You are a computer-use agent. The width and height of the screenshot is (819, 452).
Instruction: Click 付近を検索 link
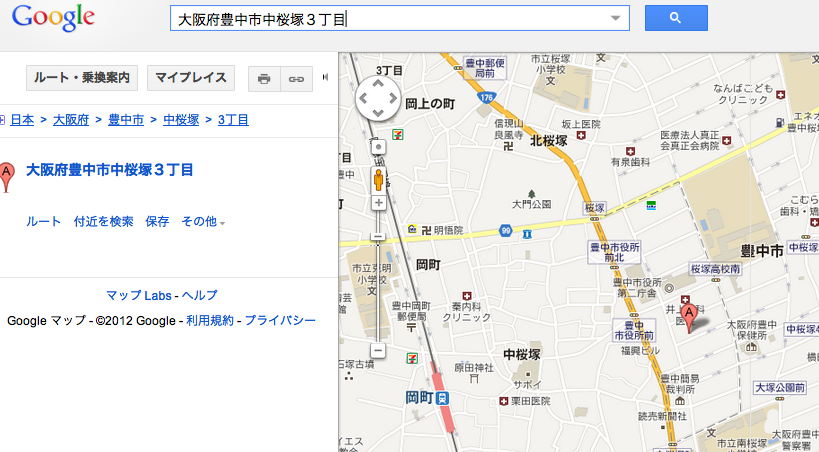[103, 222]
